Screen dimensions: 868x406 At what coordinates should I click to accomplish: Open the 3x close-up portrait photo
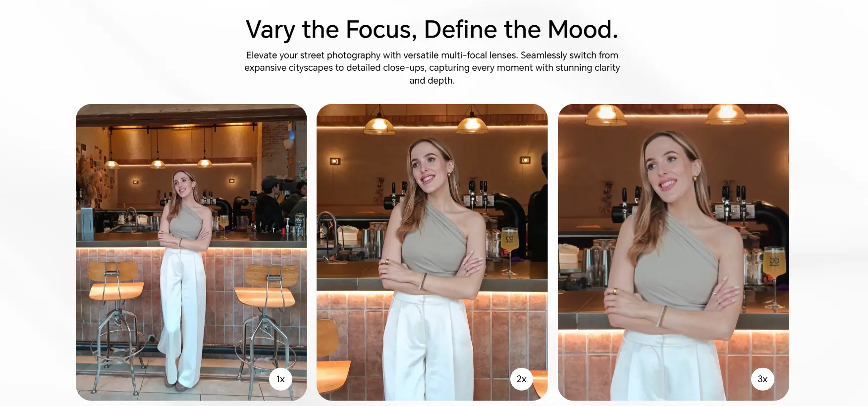(x=673, y=252)
